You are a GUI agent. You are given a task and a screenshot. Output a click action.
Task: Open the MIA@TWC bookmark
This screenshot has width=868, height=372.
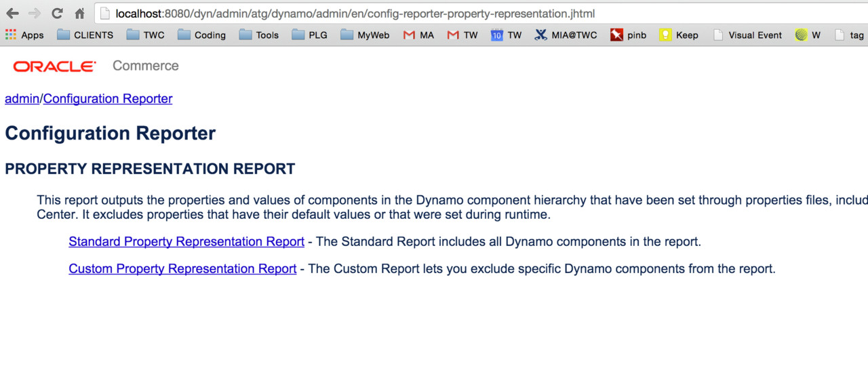[566, 35]
